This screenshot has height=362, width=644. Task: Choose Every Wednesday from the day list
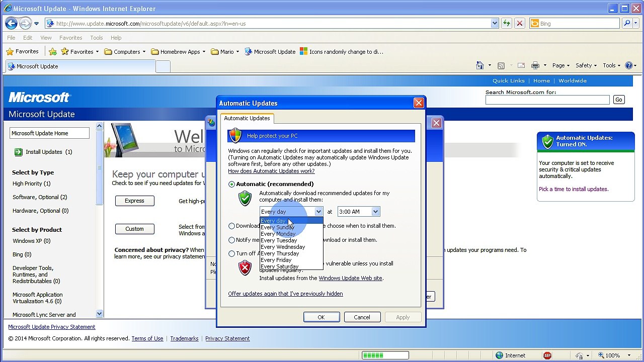pos(291,247)
